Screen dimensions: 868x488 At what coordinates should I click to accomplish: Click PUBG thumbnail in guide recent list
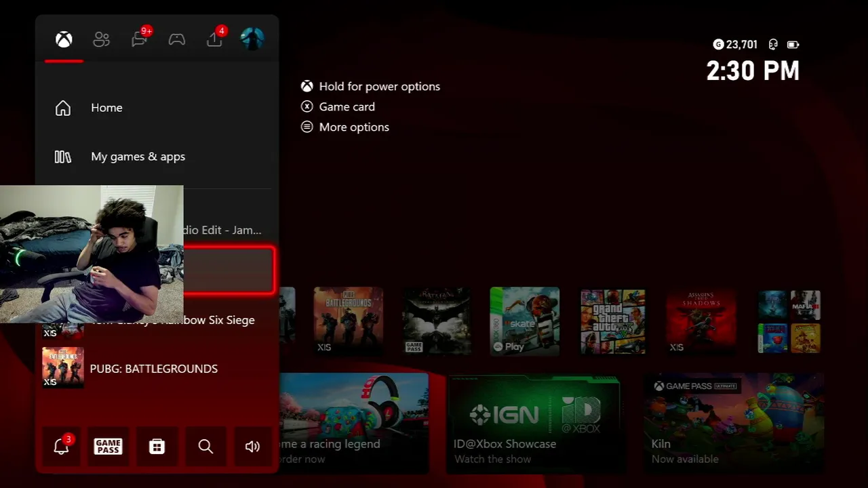pyautogui.click(x=63, y=368)
